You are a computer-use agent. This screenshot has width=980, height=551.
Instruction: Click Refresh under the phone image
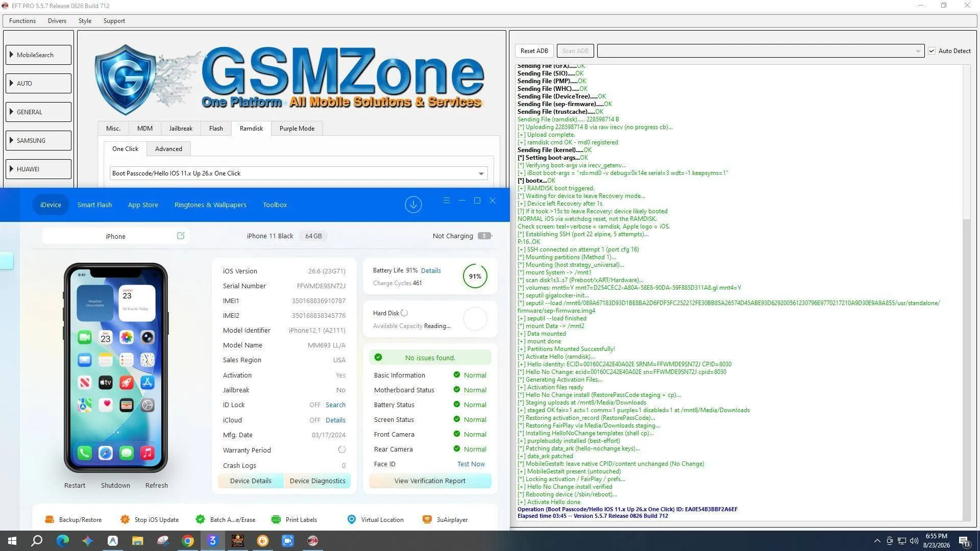(x=156, y=485)
